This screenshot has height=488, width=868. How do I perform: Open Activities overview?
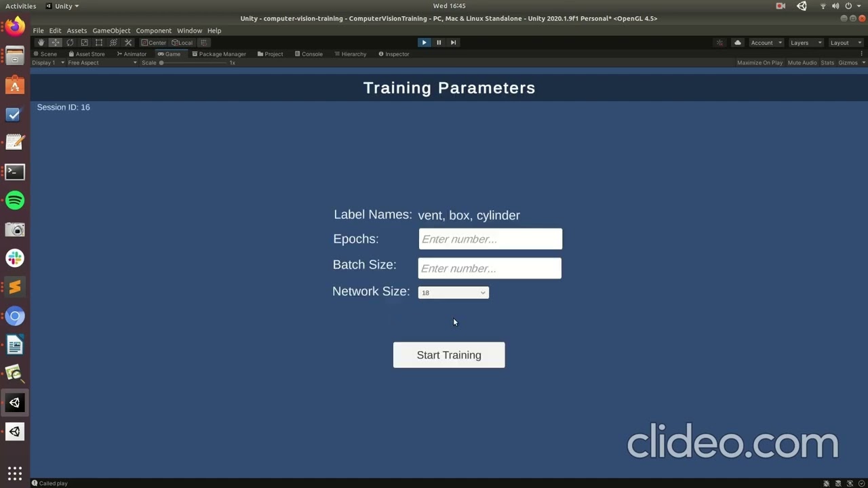click(x=21, y=6)
